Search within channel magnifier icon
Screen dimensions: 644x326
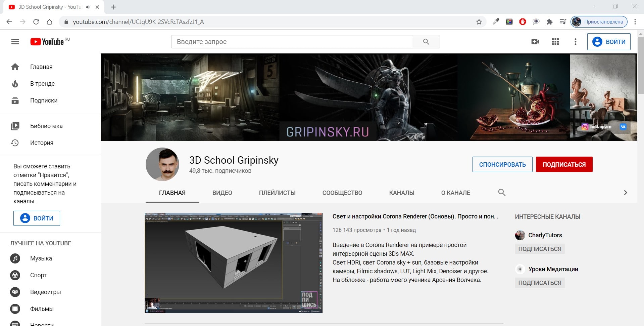click(502, 193)
